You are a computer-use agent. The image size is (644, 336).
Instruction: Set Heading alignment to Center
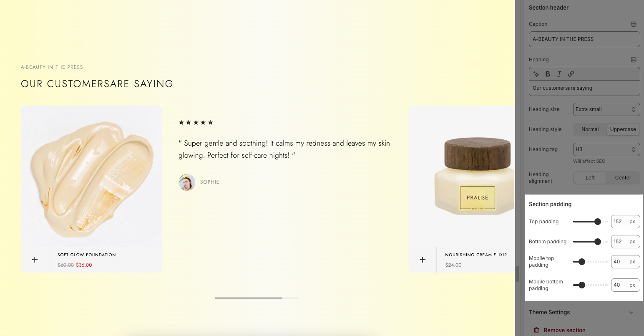[x=623, y=178]
